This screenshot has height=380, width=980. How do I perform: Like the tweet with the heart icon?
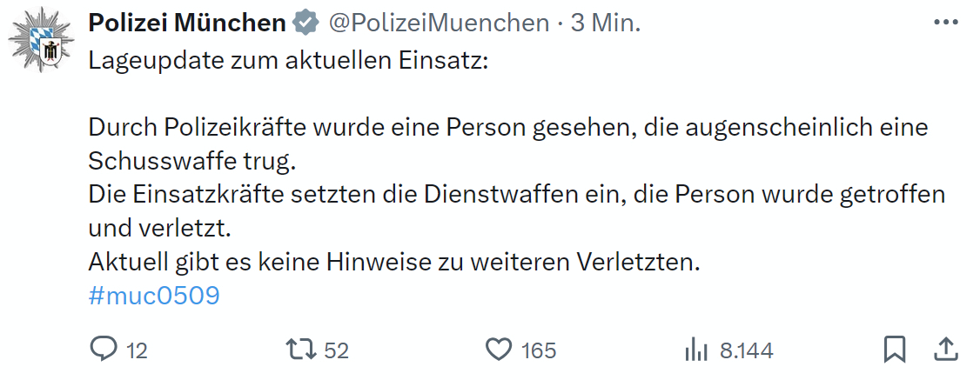498,350
